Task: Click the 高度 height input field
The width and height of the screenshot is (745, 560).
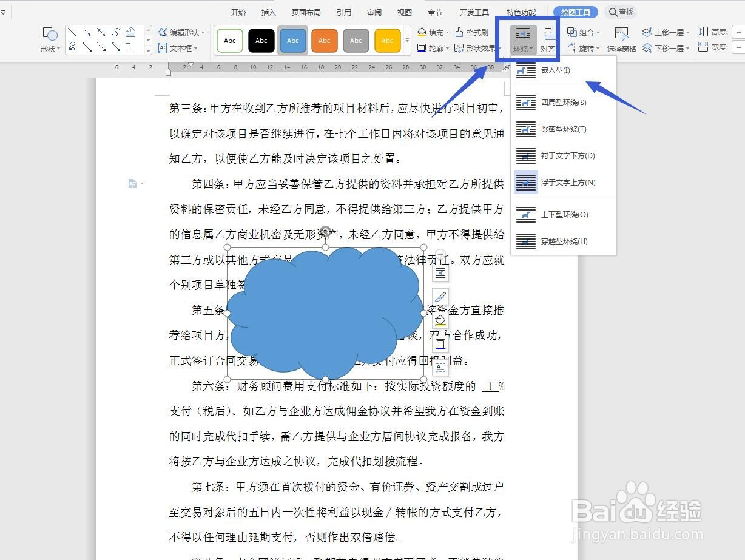Action: point(738,32)
